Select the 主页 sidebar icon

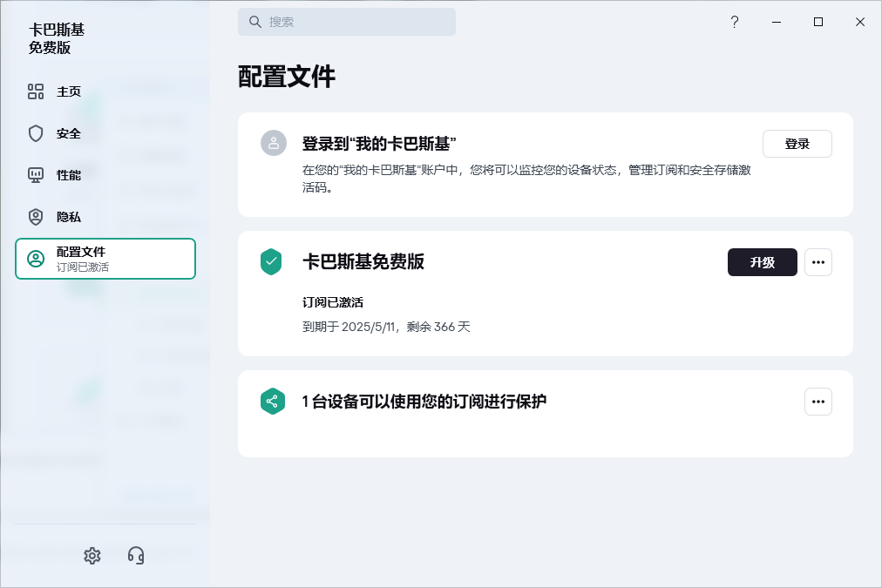pyautogui.click(x=36, y=91)
